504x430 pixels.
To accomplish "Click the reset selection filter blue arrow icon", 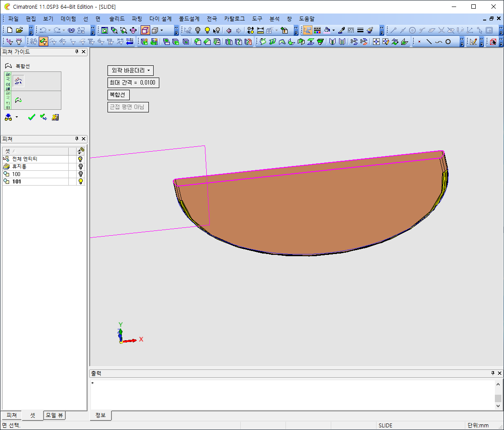I will pyautogui.click(x=130, y=41).
